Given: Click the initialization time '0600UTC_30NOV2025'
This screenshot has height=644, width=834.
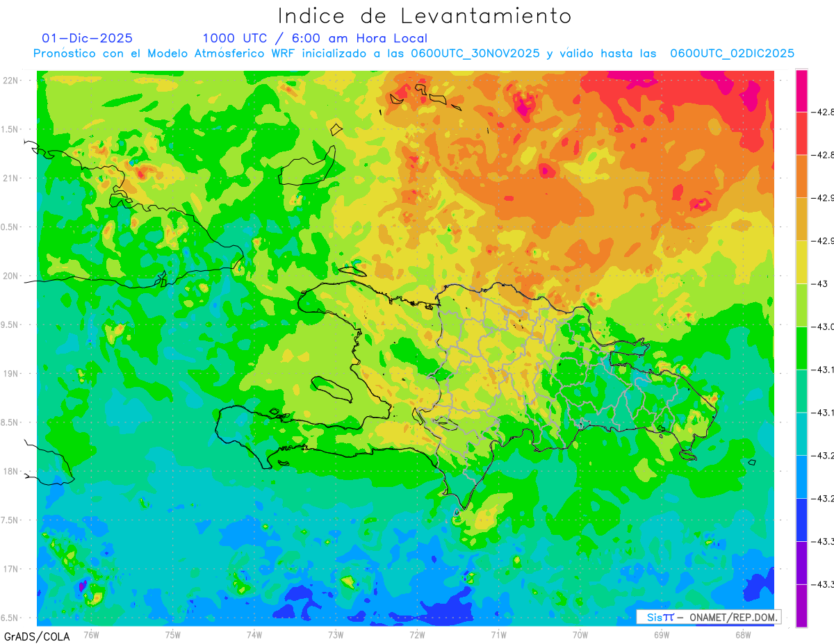Looking at the screenshot, I should pyautogui.click(x=475, y=53).
